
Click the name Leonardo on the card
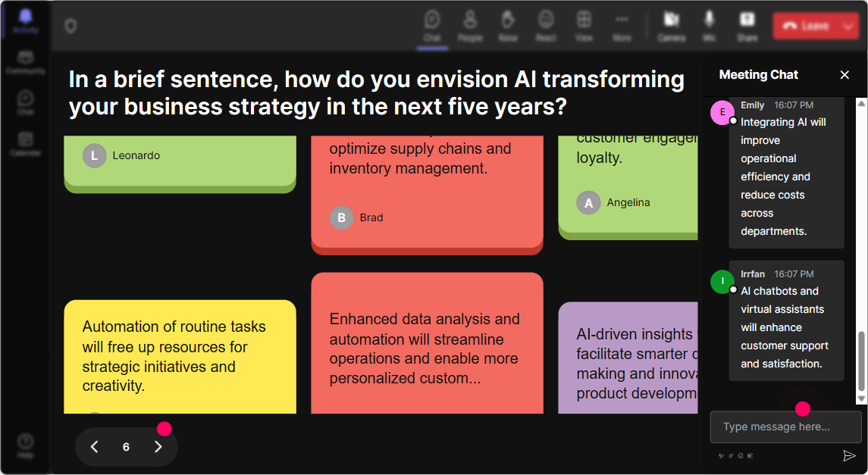(136, 156)
